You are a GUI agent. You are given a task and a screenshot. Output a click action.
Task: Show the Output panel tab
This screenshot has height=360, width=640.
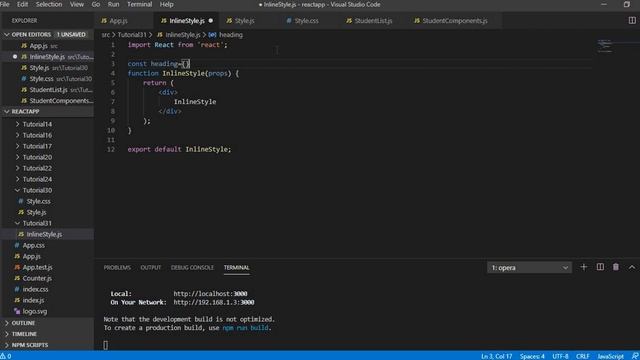pyautogui.click(x=151, y=267)
